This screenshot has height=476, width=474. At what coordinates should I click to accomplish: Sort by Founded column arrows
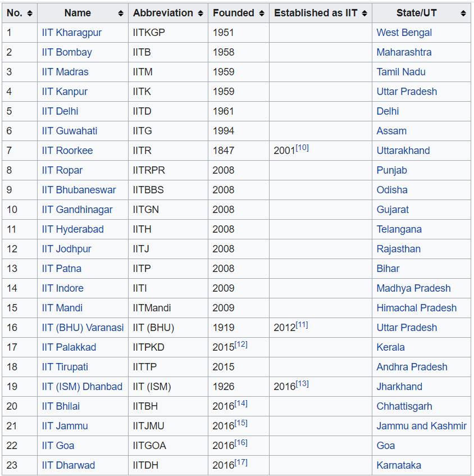coord(262,13)
